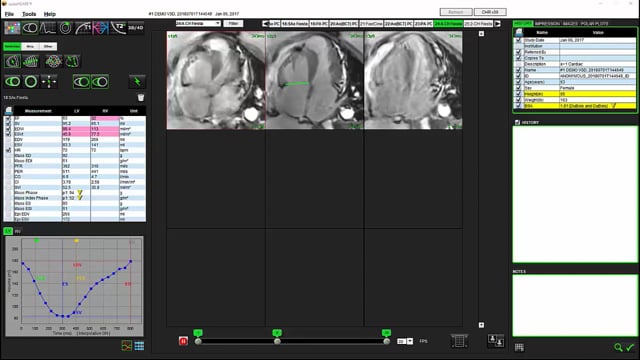
Task: Select the time course curve analysis icon
Action: tap(48, 28)
